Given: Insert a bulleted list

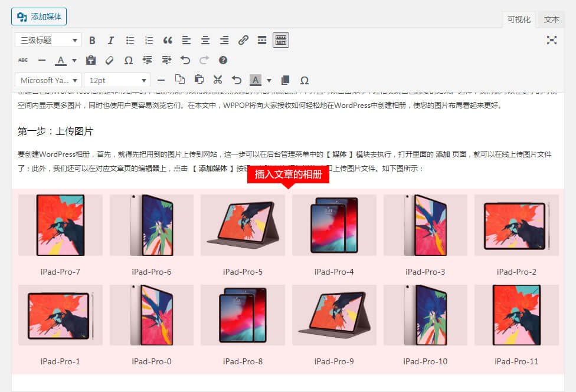Looking at the screenshot, I should click(x=130, y=40).
